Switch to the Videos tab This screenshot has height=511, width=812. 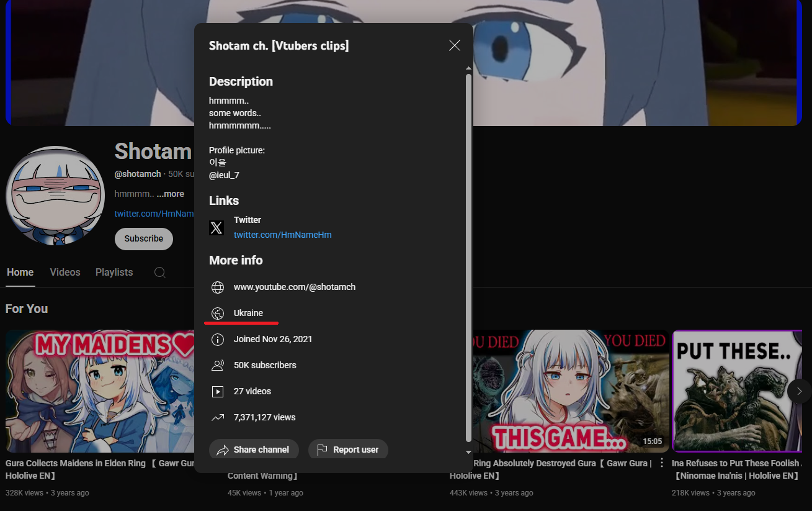pos(65,272)
